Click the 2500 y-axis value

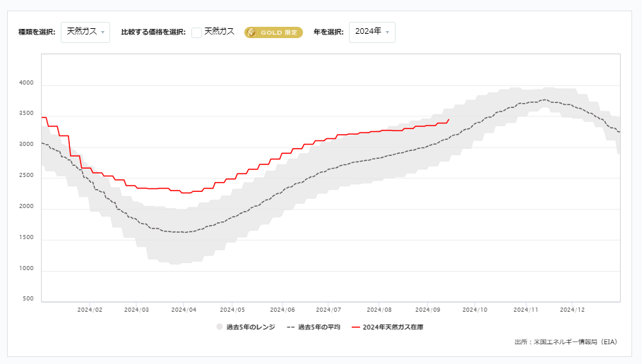(26, 175)
